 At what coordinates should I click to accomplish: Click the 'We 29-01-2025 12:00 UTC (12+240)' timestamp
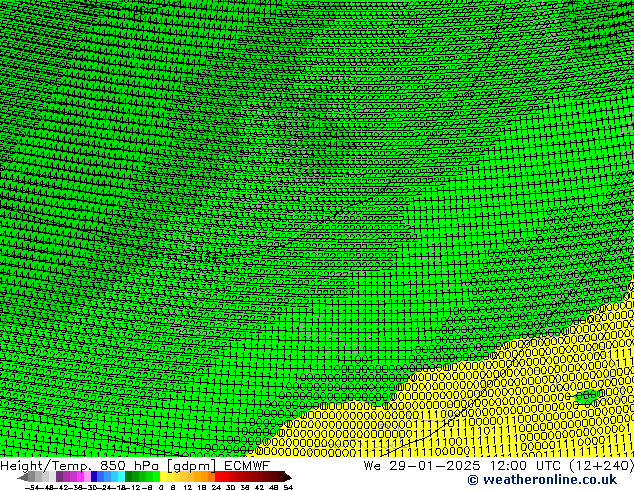coord(499,466)
